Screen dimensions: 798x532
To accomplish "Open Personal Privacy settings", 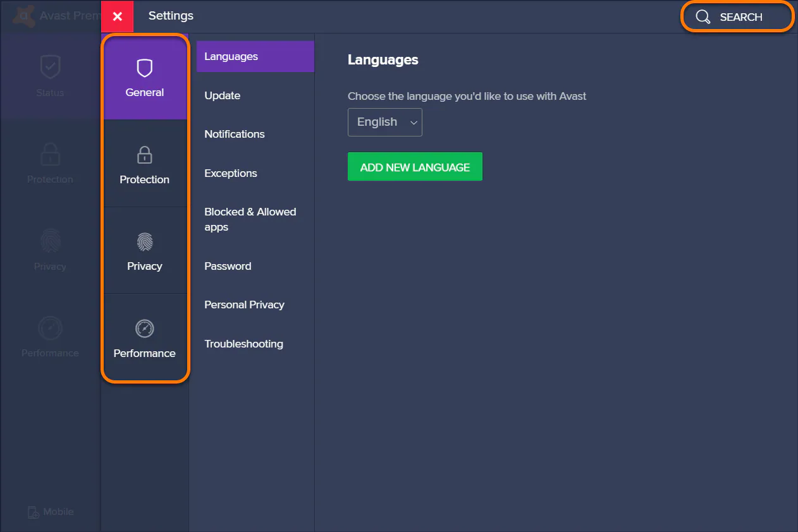I will pyautogui.click(x=244, y=305).
